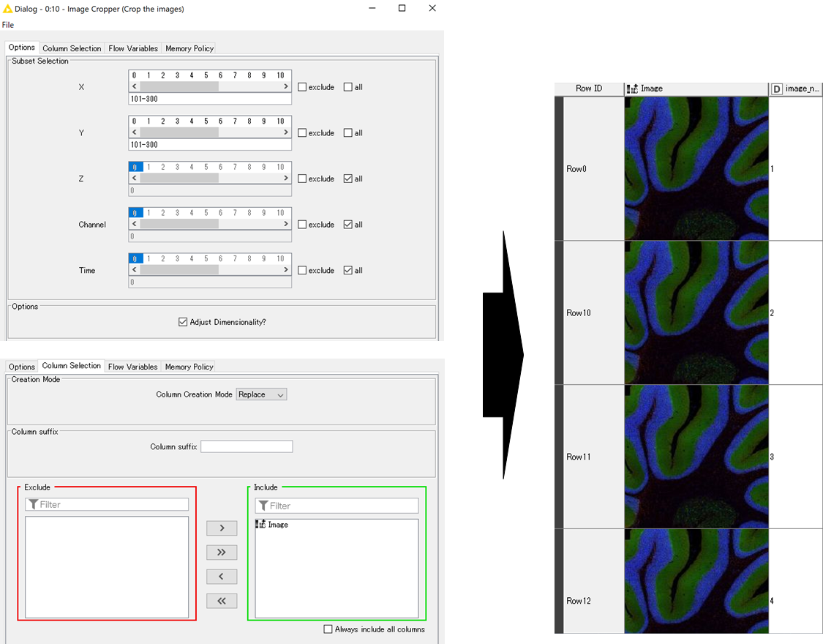Click left scroll arrow of Time selector
The height and width of the screenshot is (644, 823).
(135, 269)
